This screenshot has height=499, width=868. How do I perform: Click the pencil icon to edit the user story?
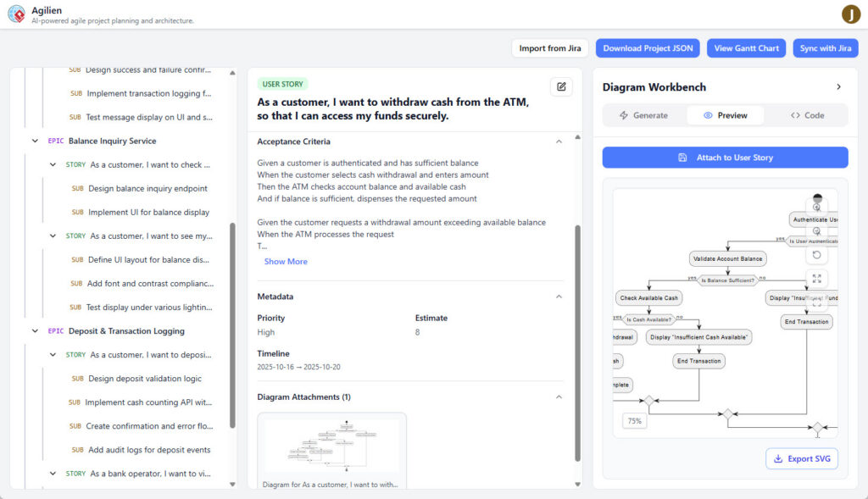pyautogui.click(x=560, y=86)
